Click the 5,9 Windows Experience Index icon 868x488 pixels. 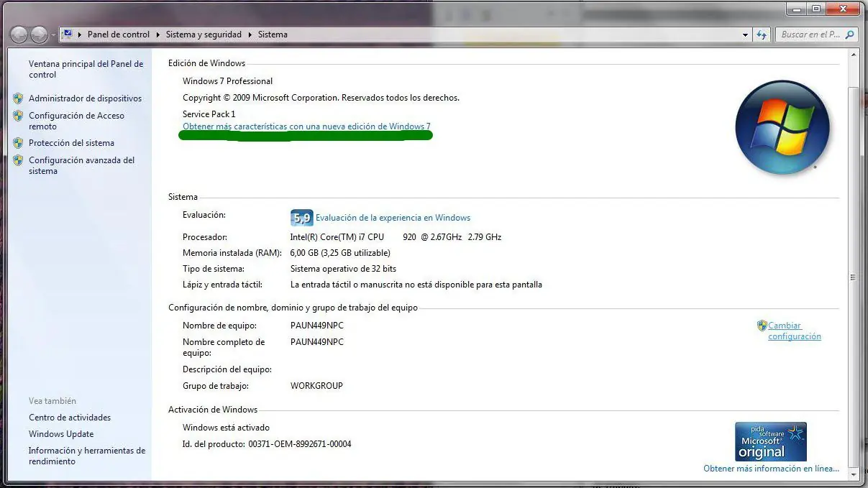pyautogui.click(x=301, y=217)
